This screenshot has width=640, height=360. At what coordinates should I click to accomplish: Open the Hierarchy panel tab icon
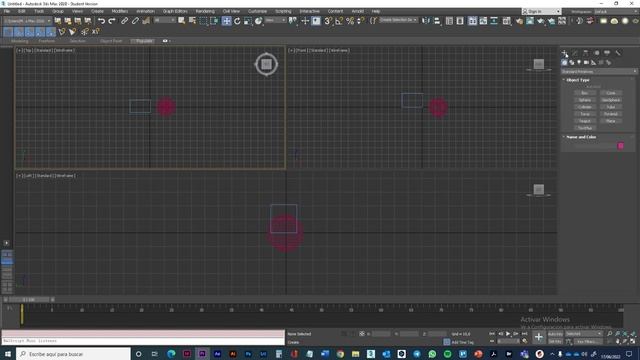[x=586, y=53]
